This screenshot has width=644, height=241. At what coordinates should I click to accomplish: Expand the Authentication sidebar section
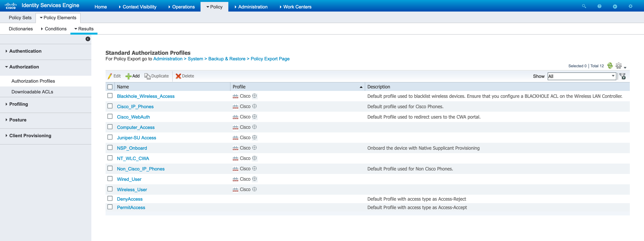click(23, 51)
